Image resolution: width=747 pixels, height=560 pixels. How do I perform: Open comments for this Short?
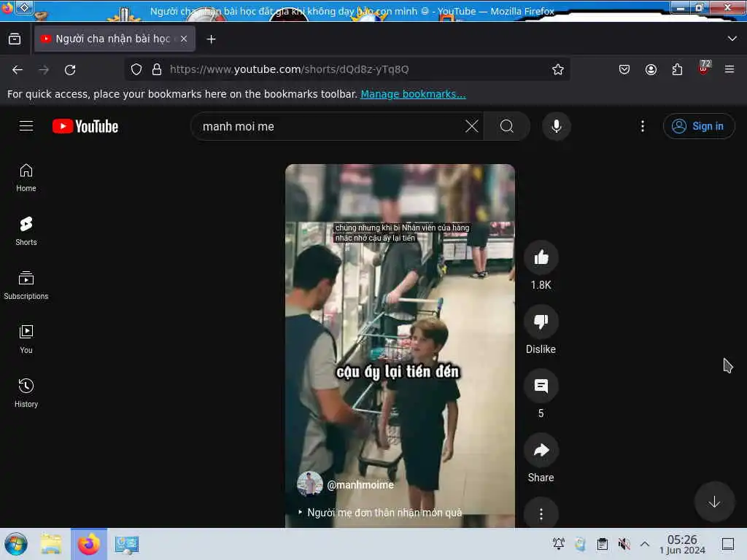coord(541,386)
